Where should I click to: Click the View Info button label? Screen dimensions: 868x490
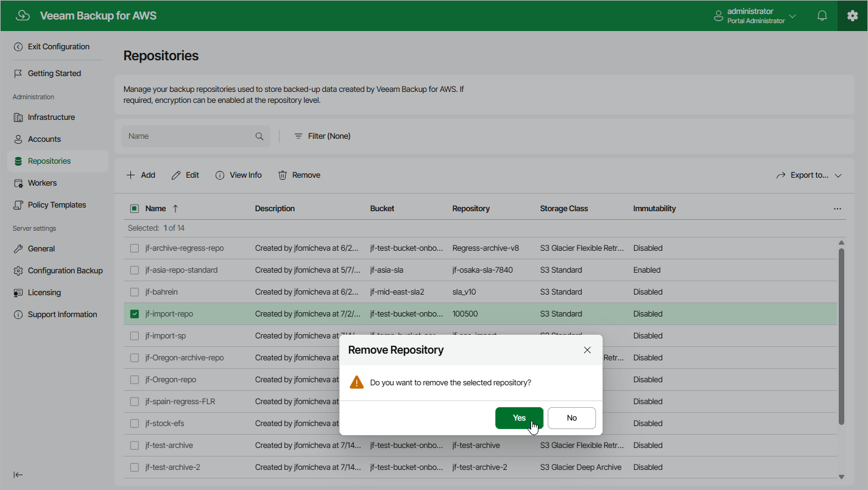point(245,175)
